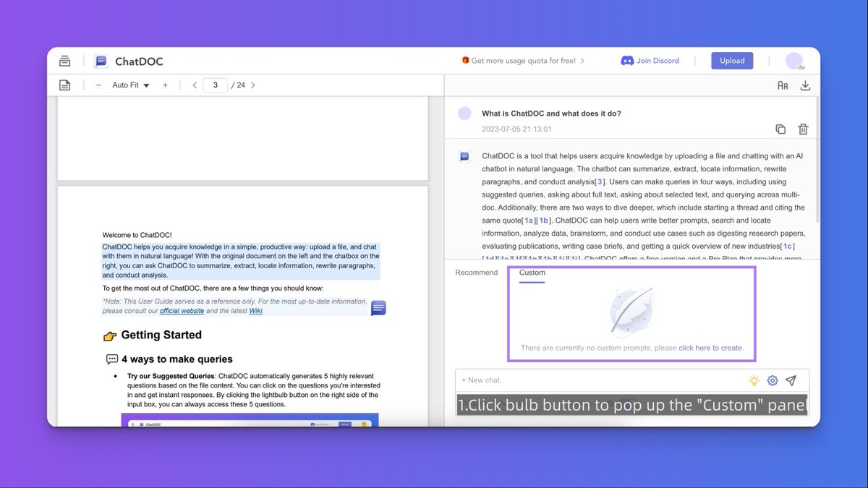The height and width of the screenshot is (488, 868).
Task: Click the 'Welcome to ChatDOC!' text
Action: coord(137,235)
